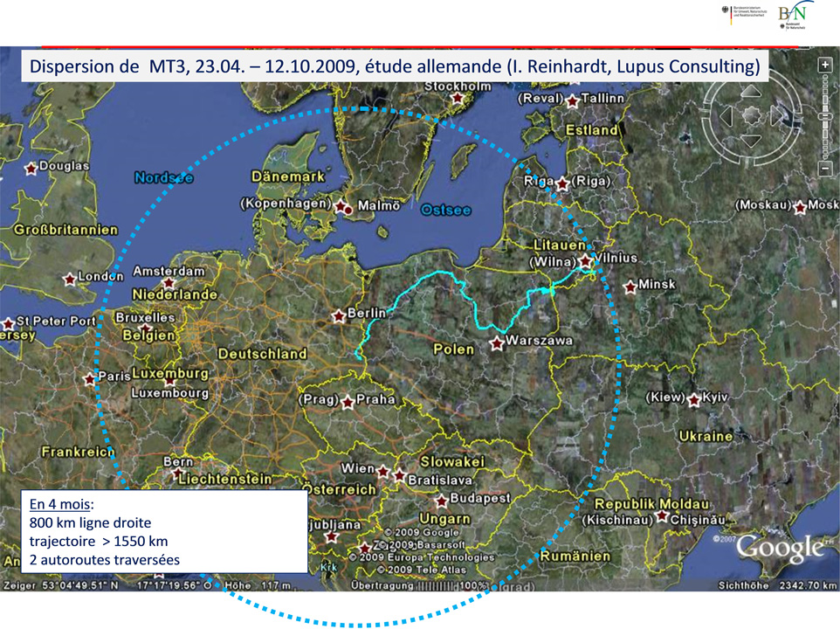Screen dimensions: 840x629
Task: Click the Übertragung 100% streaming indicator
Action: point(419,585)
